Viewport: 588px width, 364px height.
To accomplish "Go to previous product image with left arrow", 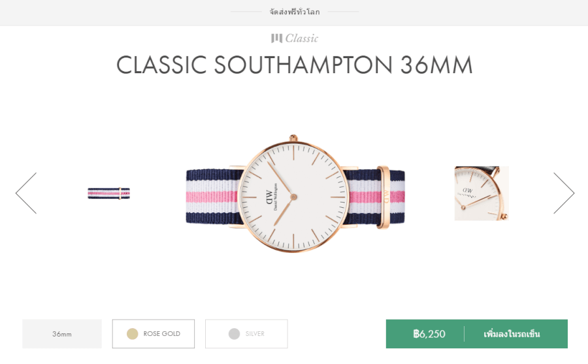I will pos(26,193).
